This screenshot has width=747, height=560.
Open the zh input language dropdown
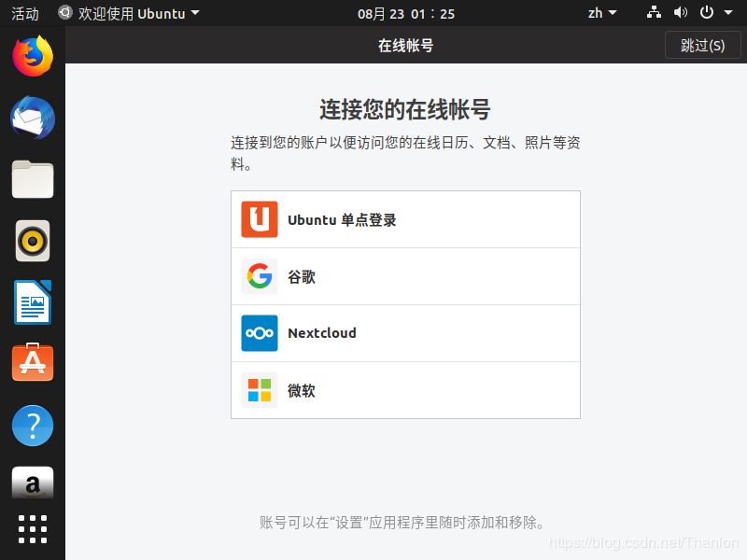click(x=602, y=13)
